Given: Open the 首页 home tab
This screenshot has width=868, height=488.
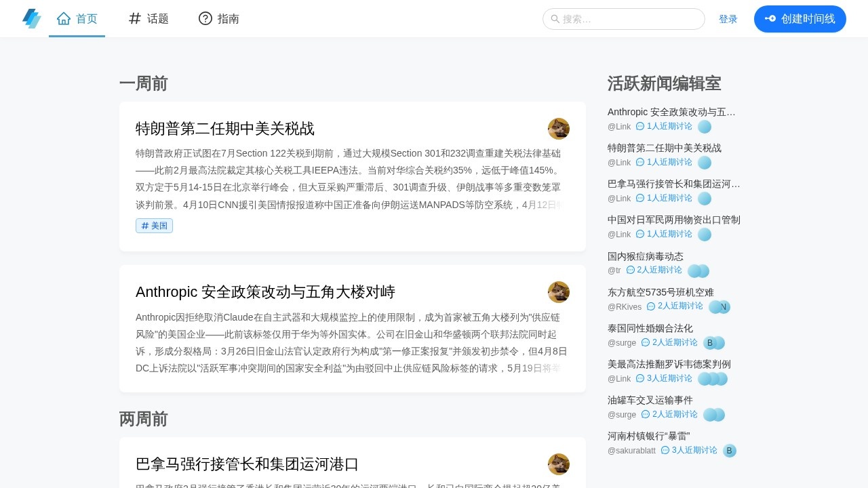Looking at the screenshot, I should point(77,19).
